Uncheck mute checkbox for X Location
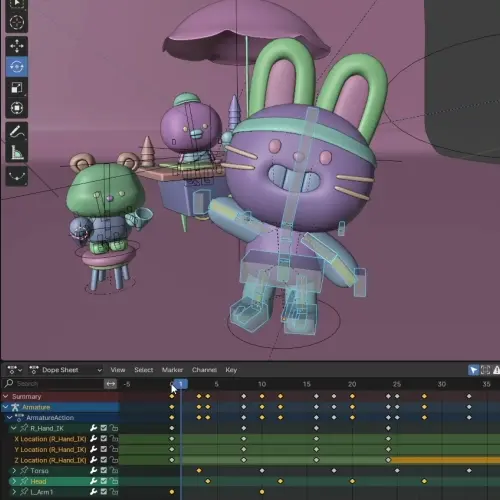The height and width of the screenshot is (500, 500). tap(104, 439)
